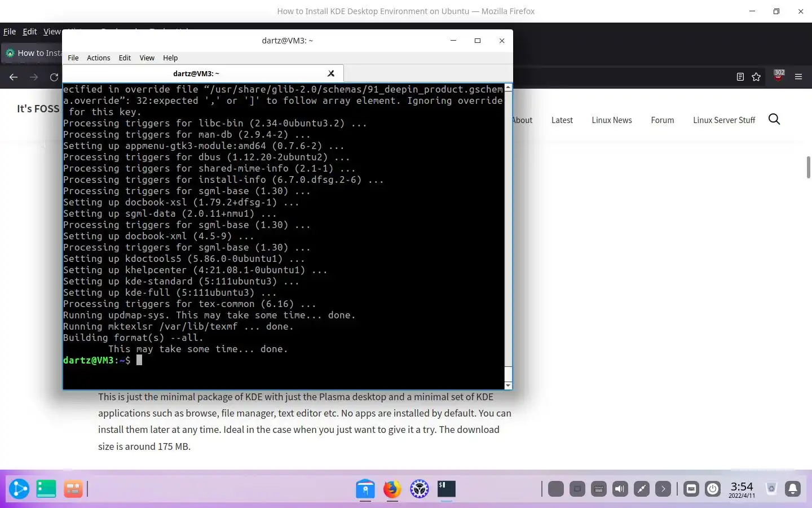Open the Firefox hamburger menu

[798, 77]
